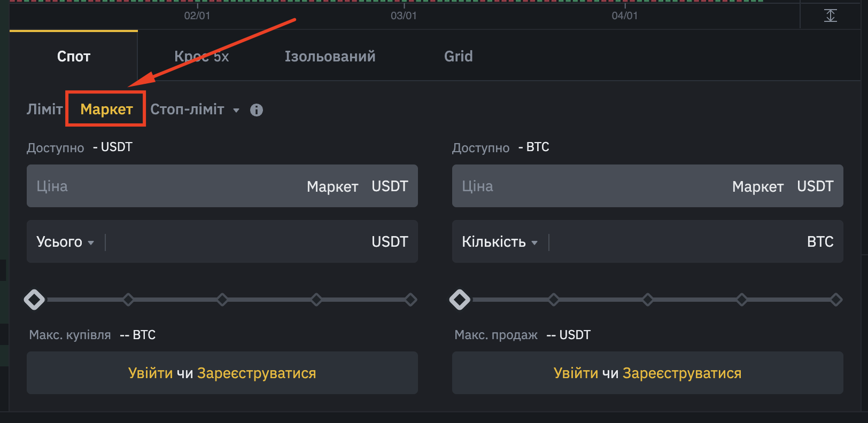The height and width of the screenshot is (423, 868).
Task: Set buy slider to 75% marker
Action: (316, 300)
